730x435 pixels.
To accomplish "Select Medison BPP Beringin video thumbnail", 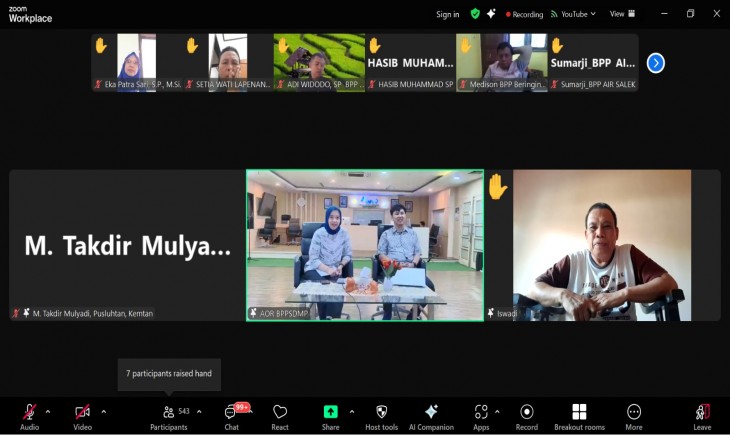I will [501, 62].
